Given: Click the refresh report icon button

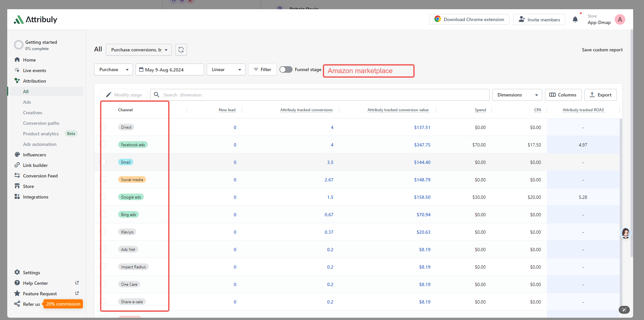Looking at the screenshot, I should (x=181, y=50).
